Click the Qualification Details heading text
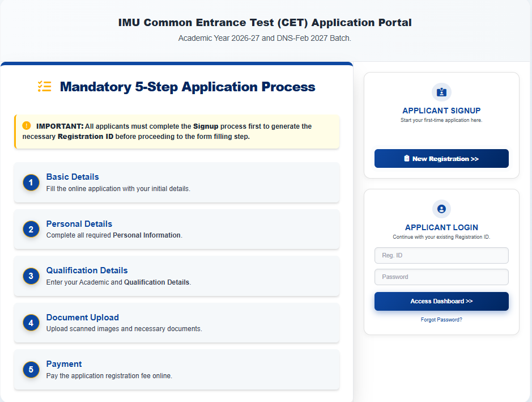The width and height of the screenshot is (532, 402). tap(87, 270)
